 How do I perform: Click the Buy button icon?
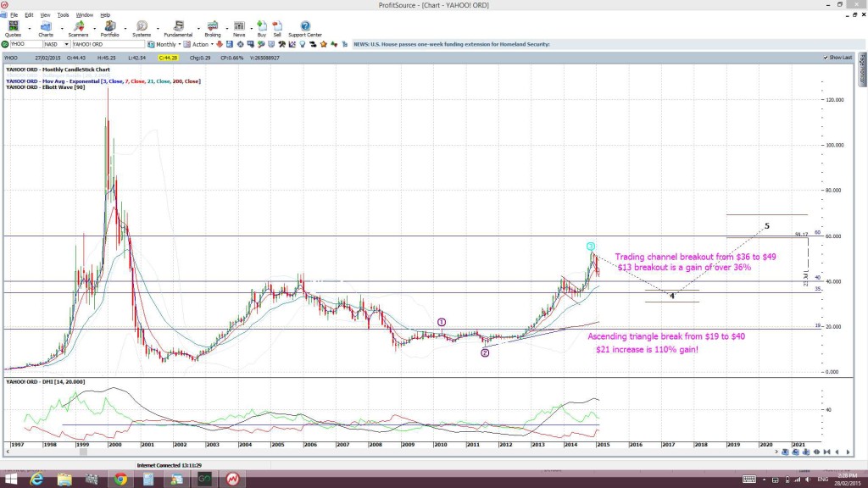[x=262, y=28]
